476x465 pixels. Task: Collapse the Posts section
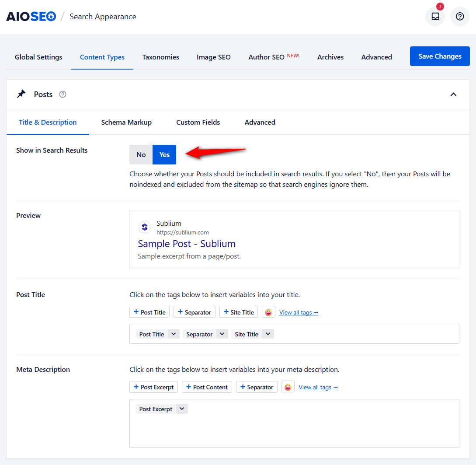coord(453,94)
